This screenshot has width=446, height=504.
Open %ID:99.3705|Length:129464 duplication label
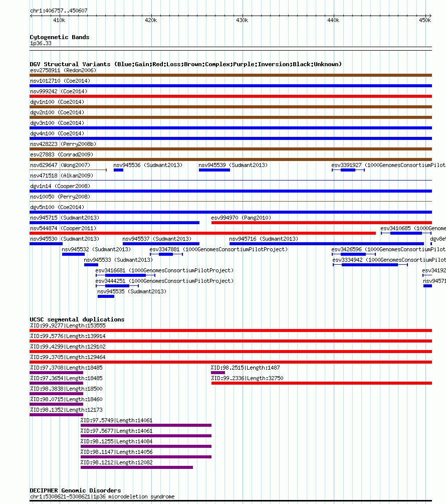click(x=68, y=358)
